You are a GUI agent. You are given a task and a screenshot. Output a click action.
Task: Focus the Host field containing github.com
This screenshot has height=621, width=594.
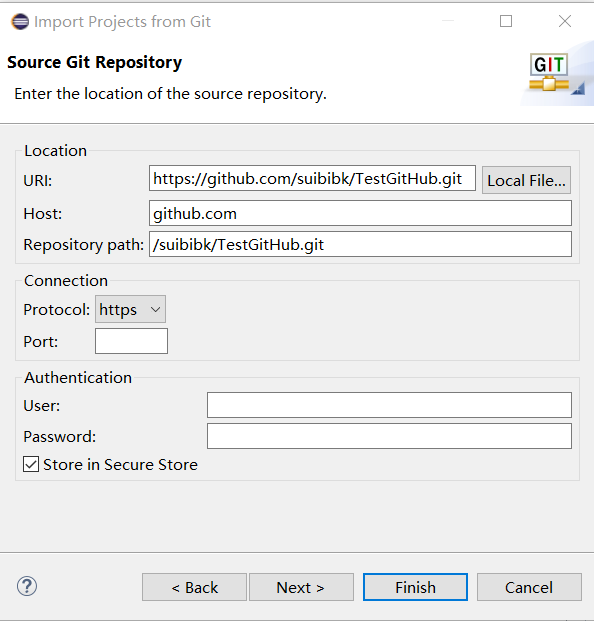coord(360,213)
